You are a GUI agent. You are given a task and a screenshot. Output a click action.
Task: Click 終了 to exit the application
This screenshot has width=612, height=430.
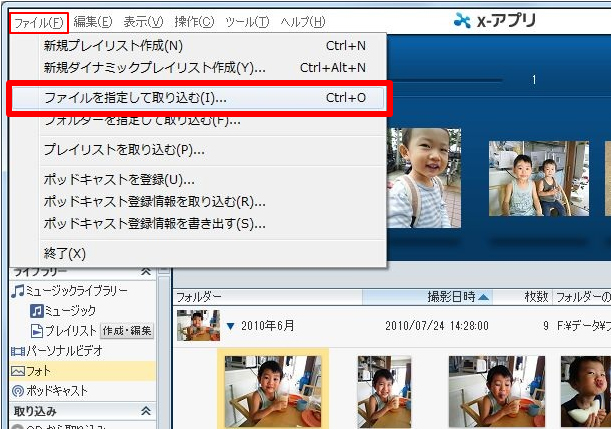click(65, 253)
